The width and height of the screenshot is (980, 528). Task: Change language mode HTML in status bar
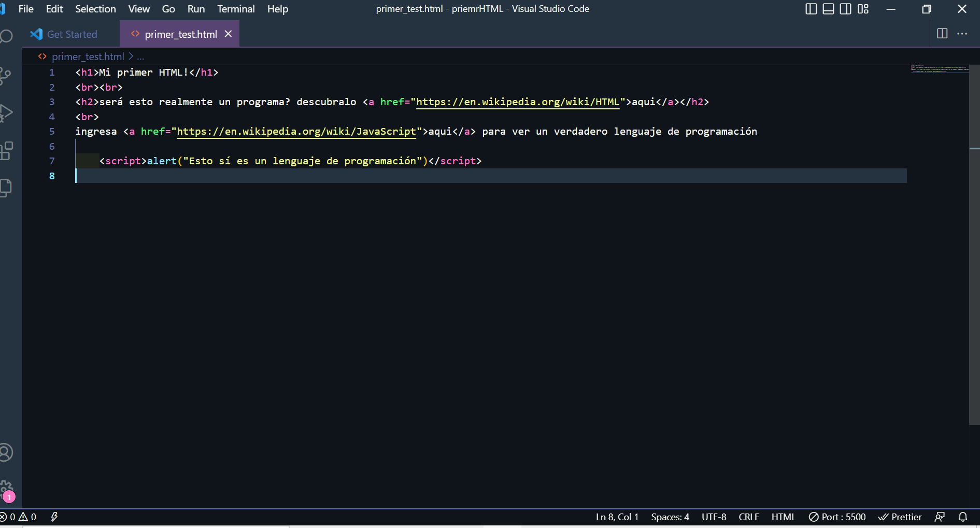click(x=784, y=517)
